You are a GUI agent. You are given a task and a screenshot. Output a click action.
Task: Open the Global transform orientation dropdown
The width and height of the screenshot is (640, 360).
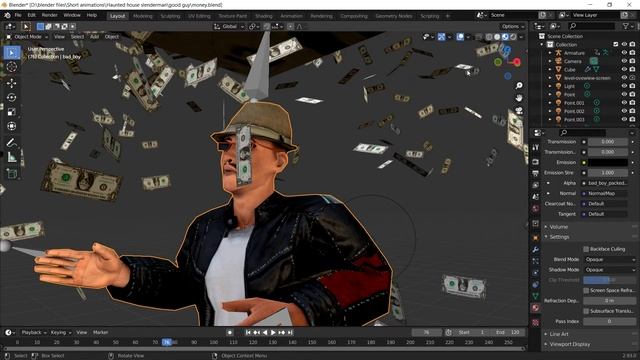(229, 27)
